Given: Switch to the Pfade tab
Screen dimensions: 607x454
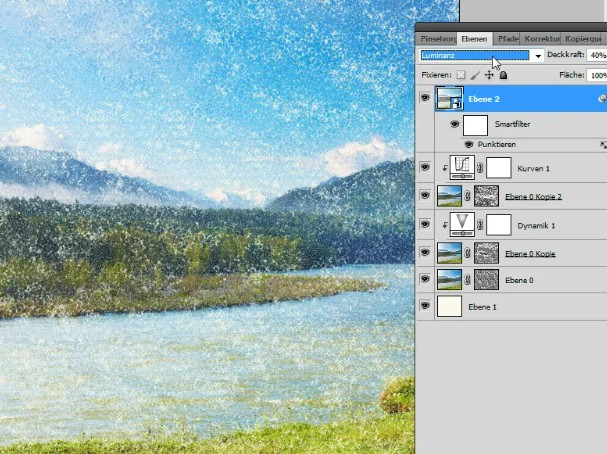Looking at the screenshot, I should tap(508, 39).
